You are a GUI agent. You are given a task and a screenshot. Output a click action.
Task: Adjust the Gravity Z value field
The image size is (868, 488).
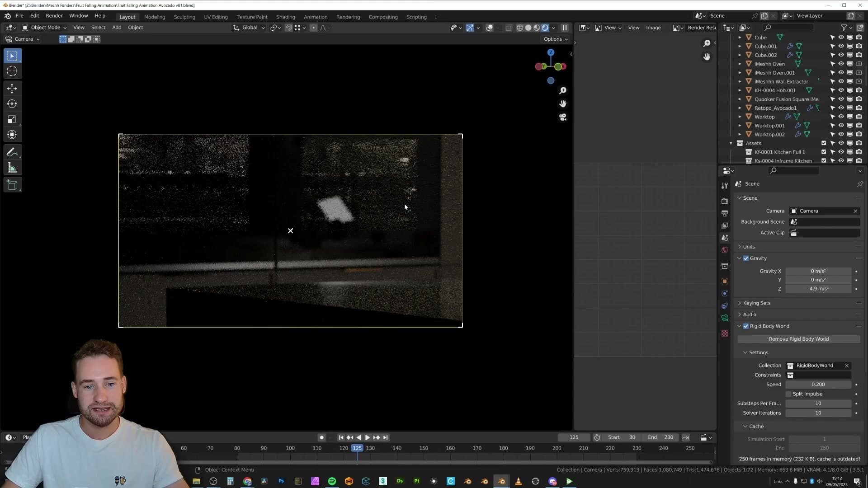coord(818,289)
